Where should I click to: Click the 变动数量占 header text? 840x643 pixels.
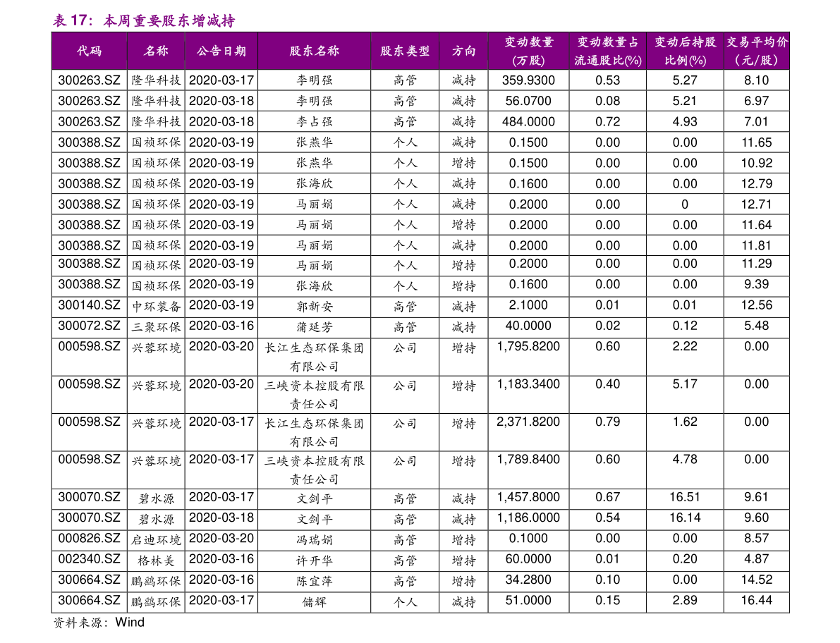(x=607, y=42)
